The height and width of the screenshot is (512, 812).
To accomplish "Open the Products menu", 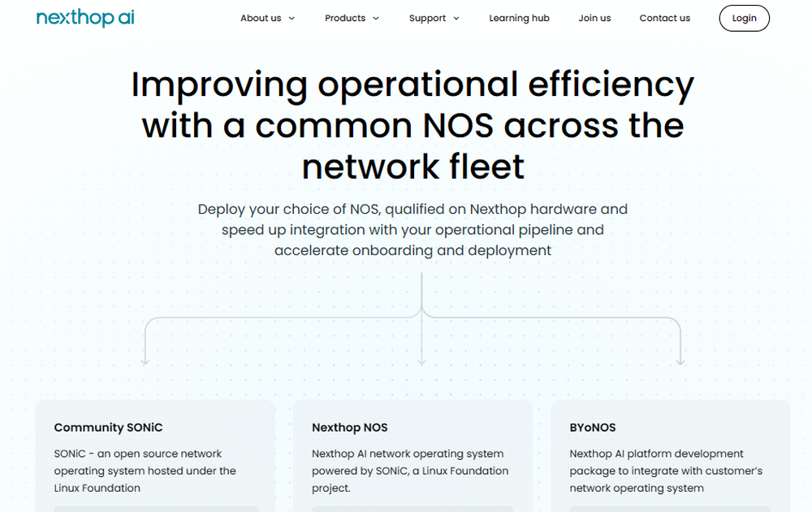I will click(x=345, y=18).
